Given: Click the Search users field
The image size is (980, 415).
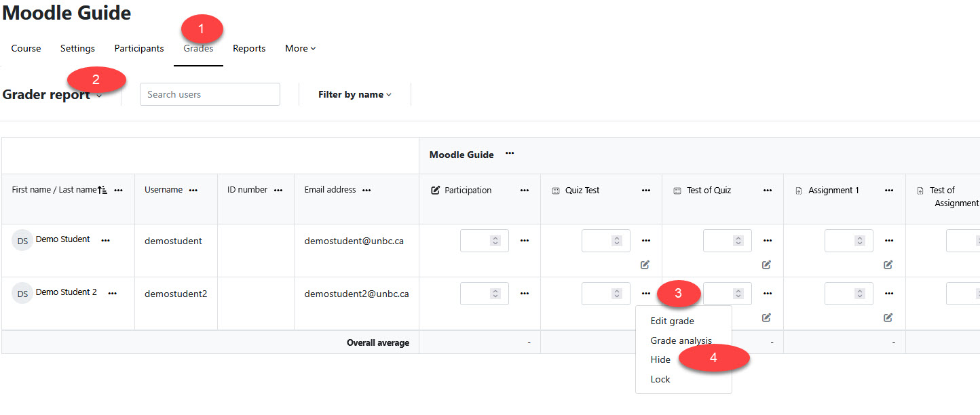Looking at the screenshot, I should (210, 94).
